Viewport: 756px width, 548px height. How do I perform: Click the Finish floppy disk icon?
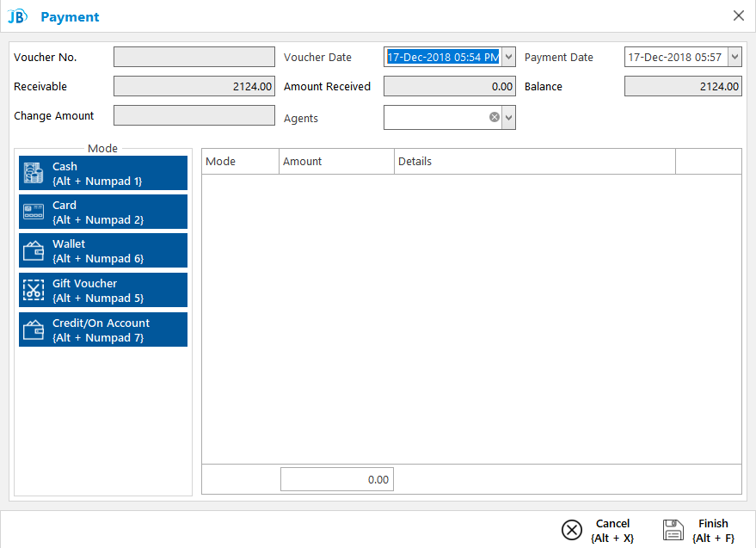[x=673, y=530]
